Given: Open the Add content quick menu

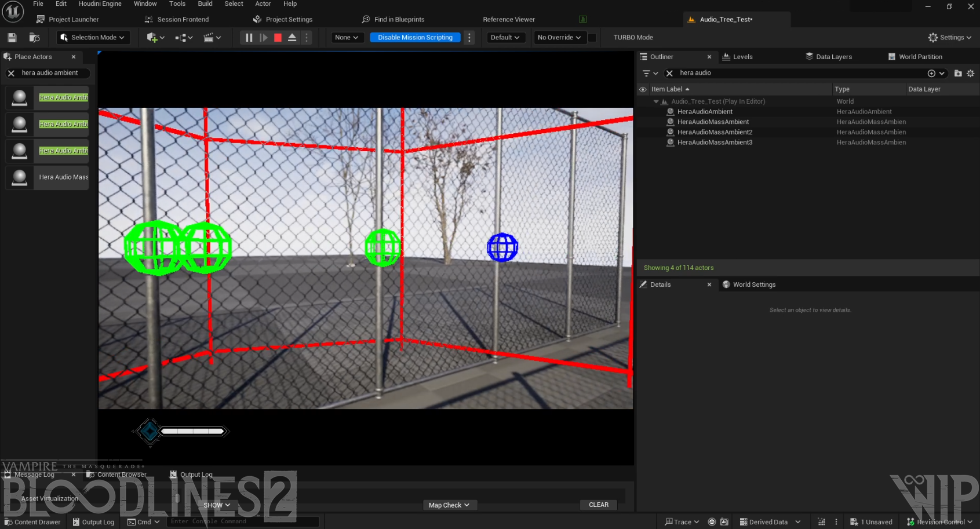Looking at the screenshot, I should coord(155,38).
